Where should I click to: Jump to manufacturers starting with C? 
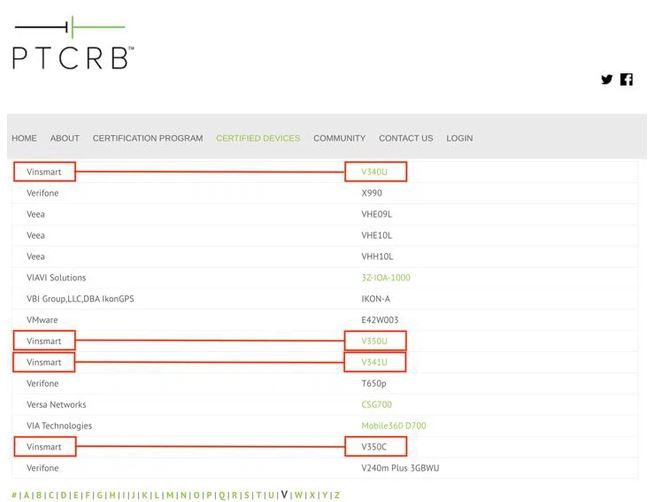[51, 495]
